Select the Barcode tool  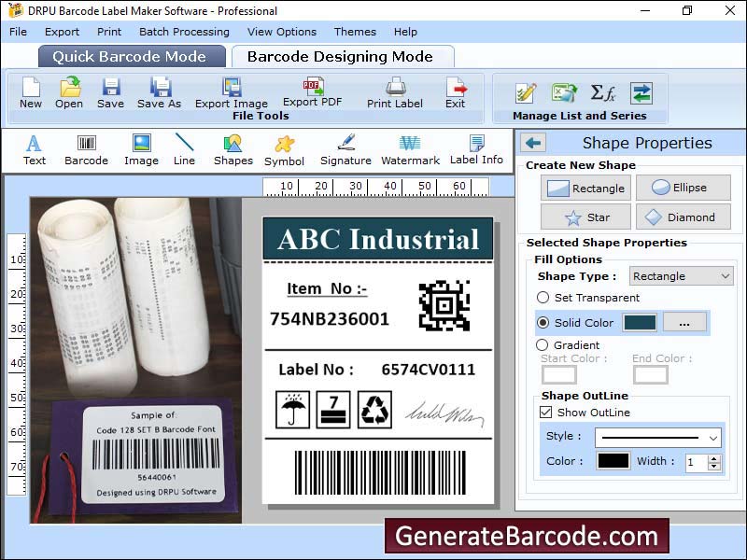pyautogui.click(x=86, y=148)
